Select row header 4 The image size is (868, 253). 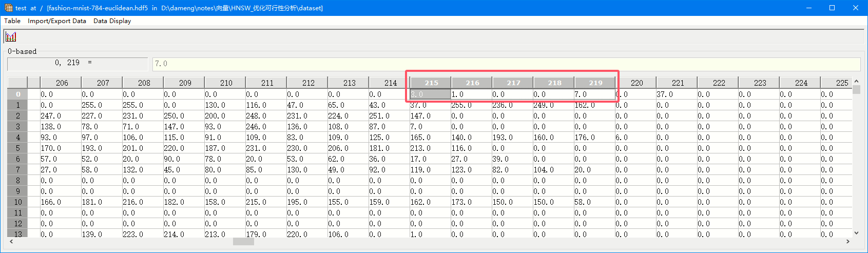17,138
